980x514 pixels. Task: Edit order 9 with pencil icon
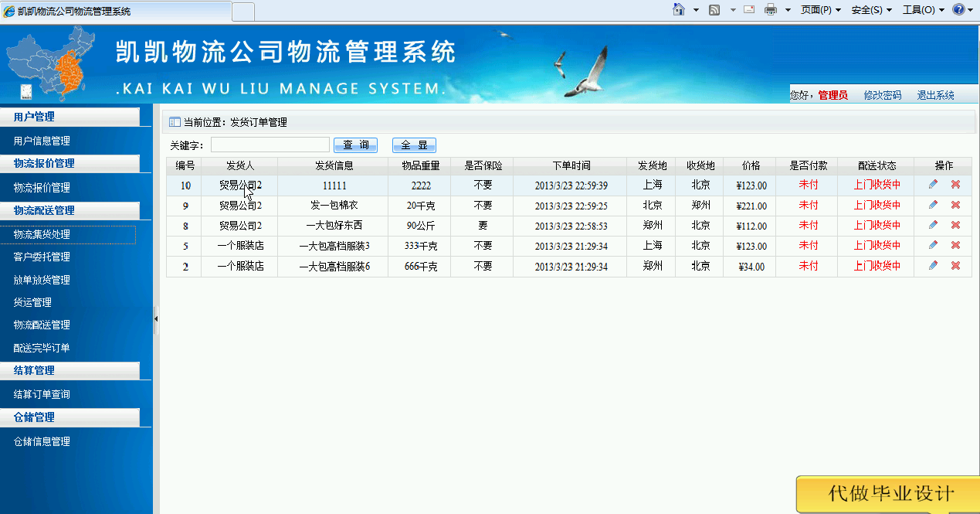934,205
